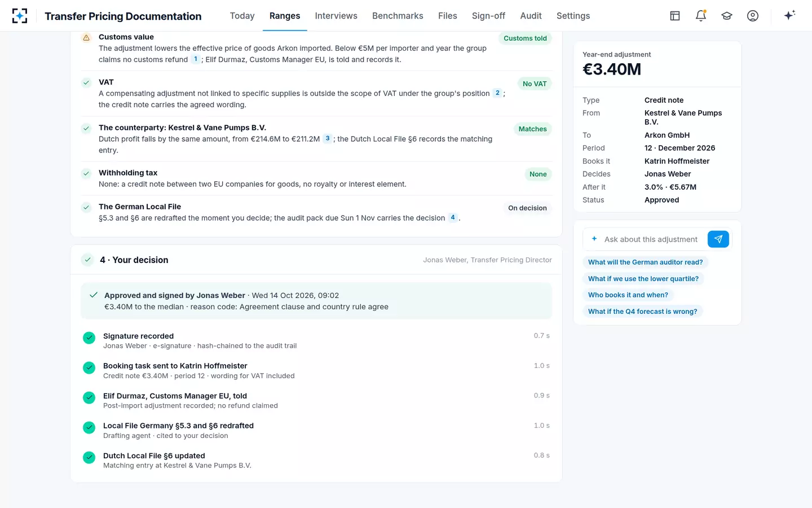Open the Audit tab

[531, 16]
